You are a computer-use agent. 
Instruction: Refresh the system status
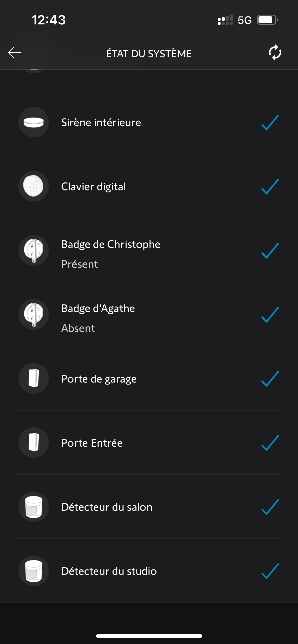tap(275, 53)
